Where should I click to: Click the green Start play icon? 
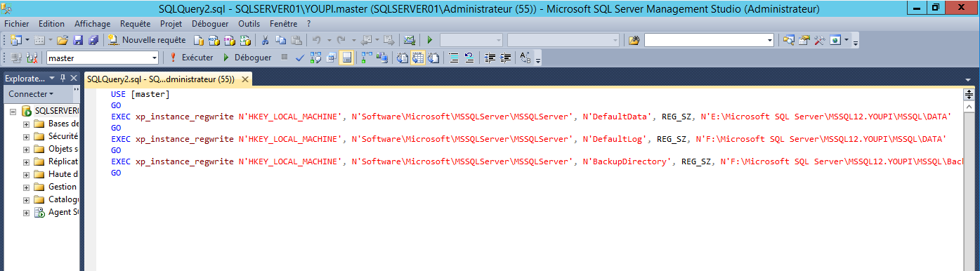(429, 40)
